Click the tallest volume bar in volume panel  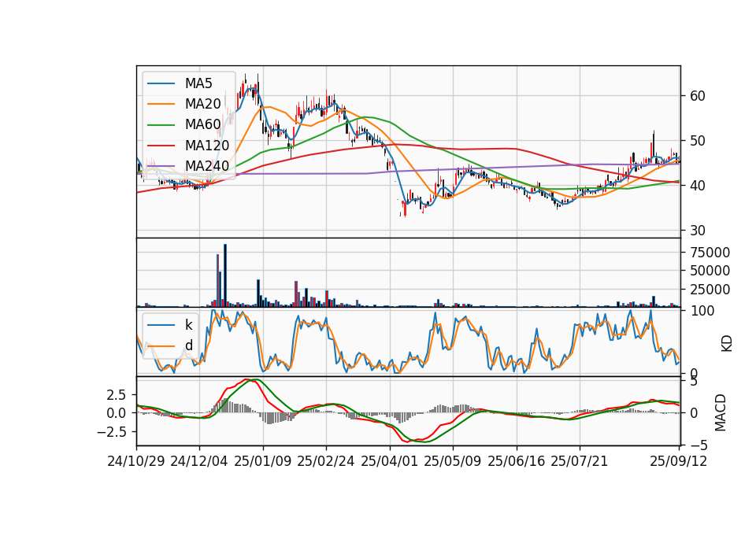click(x=225, y=275)
